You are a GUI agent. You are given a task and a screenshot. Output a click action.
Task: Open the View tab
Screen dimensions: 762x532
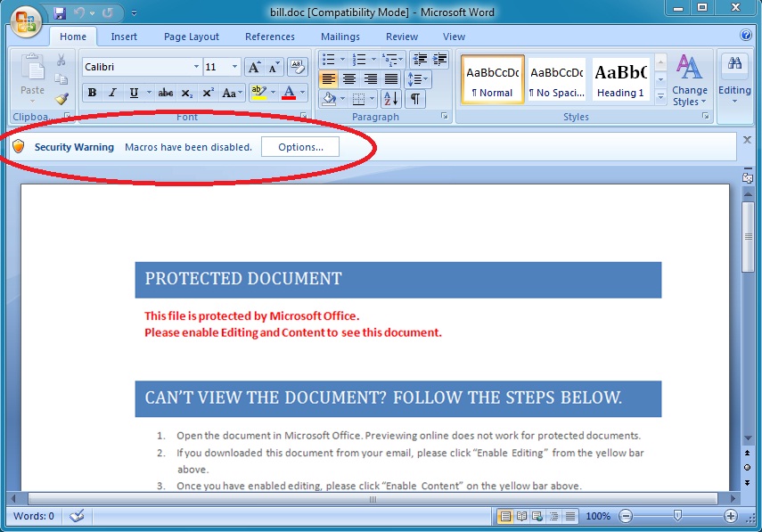point(454,37)
